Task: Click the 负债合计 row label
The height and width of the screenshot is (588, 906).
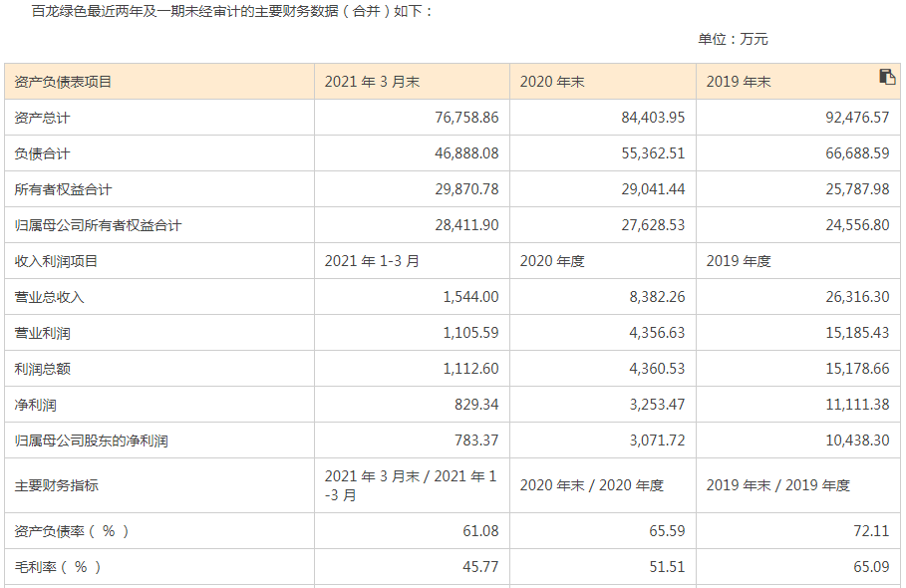Action: click(42, 153)
